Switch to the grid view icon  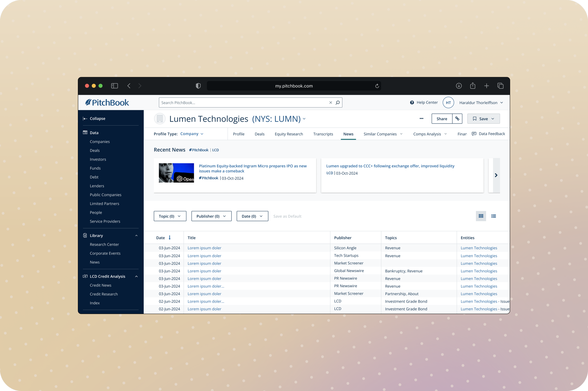pyautogui.click(x=481, y=216)
